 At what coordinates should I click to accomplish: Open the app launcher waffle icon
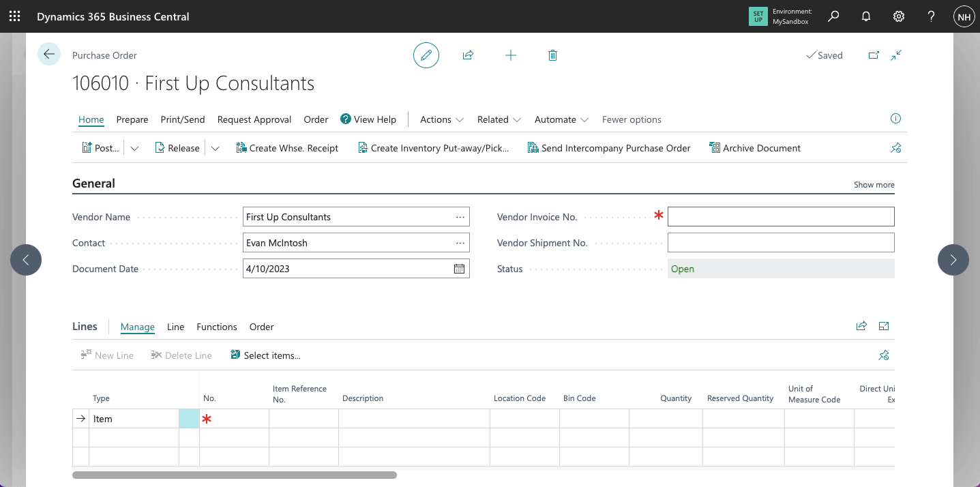point(14,16)
